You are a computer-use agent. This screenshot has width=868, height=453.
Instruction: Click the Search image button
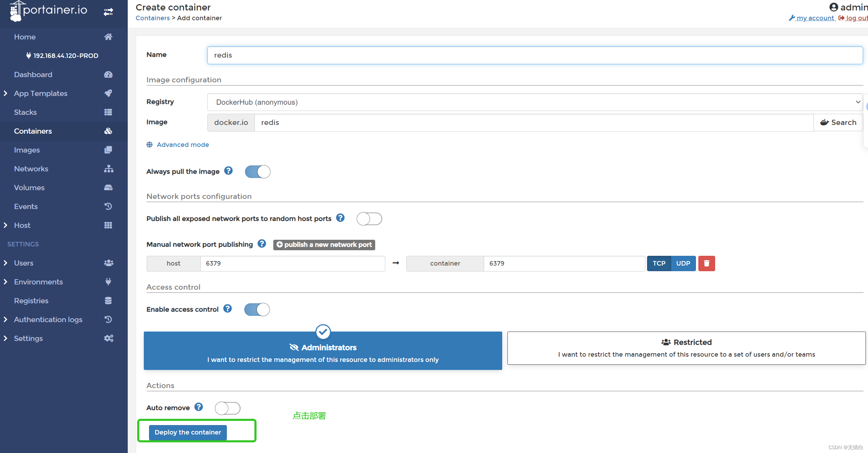pos(838,122)
